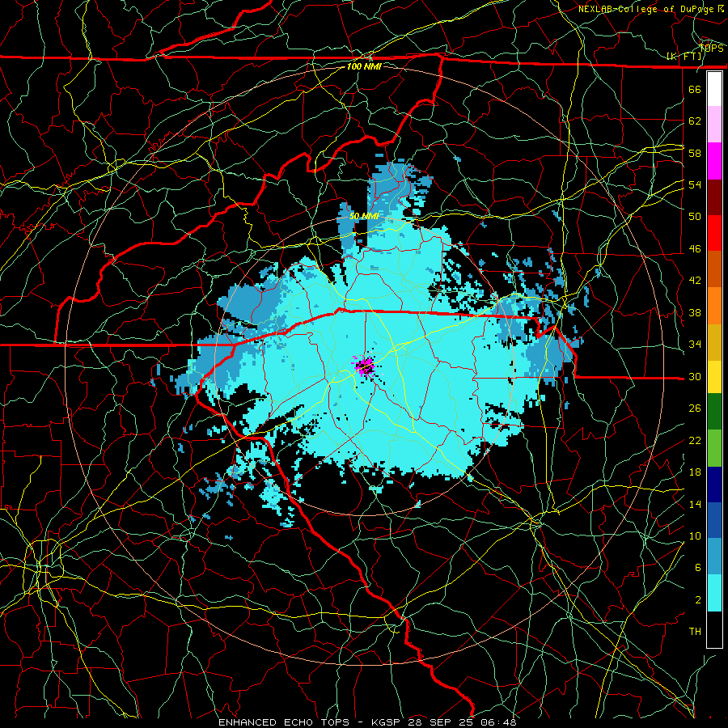Click the 10 legend scale value
728x728 pixels.
pos(695,535)
